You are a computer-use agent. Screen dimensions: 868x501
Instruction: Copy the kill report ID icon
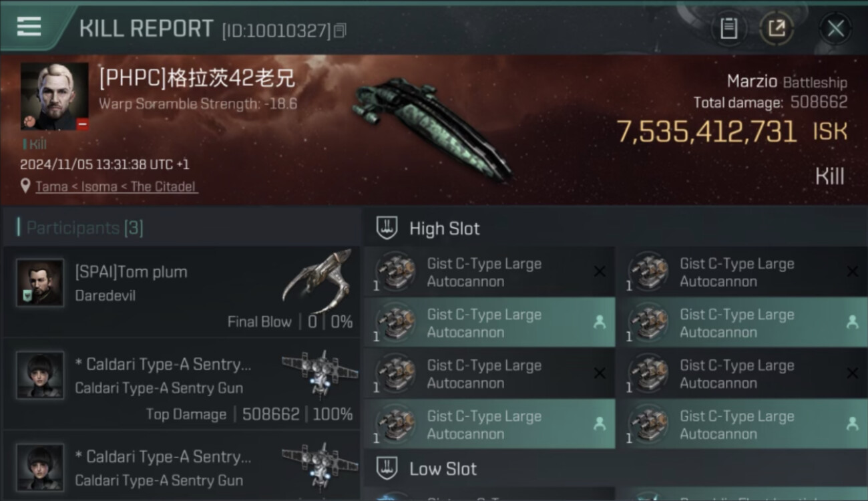(340, 30)
